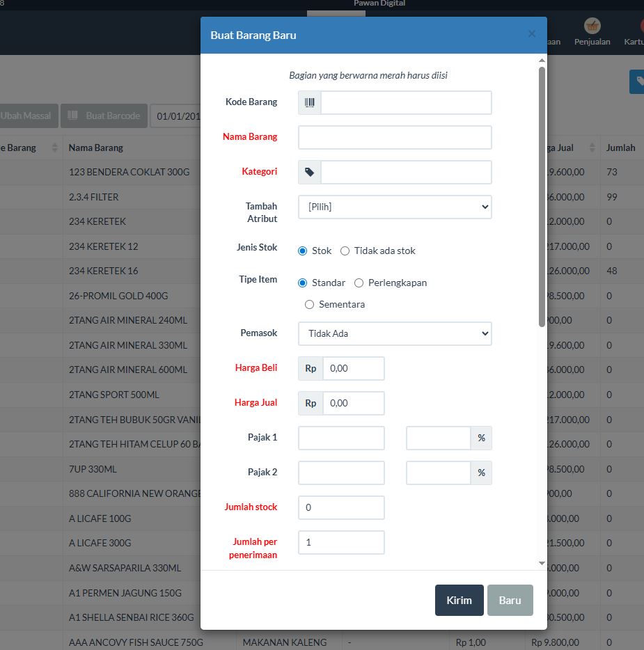Click the Buat Barcode button
The width and height of the screenshot is (644, 650).
coord(104,116)
